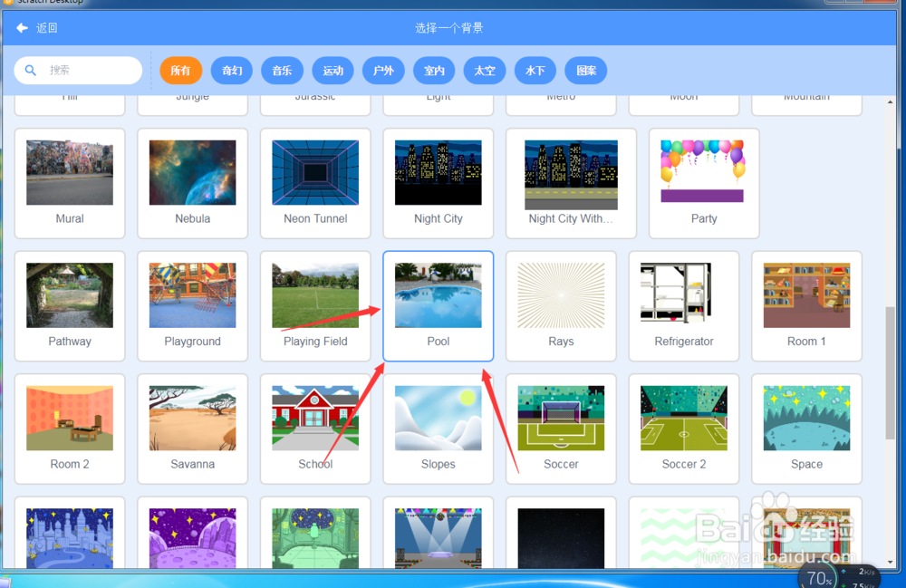
Task: Select the 所有 all category filter
Action: pos(181,71)
